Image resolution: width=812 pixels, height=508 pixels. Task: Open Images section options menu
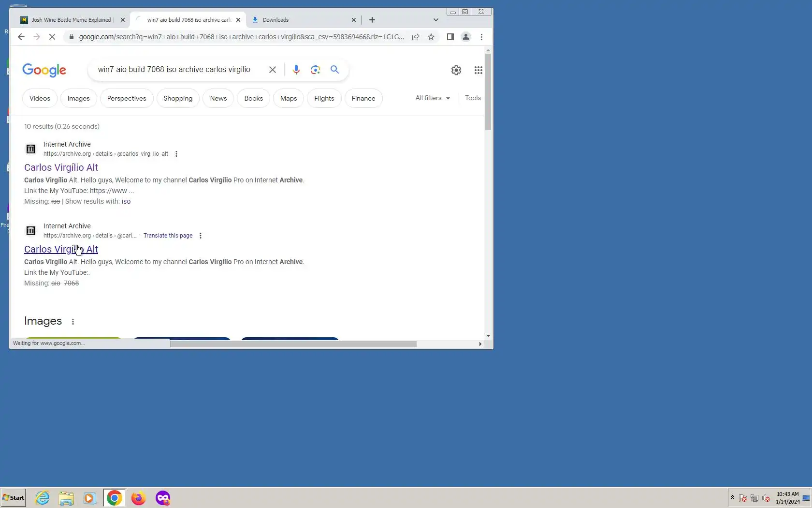[73, 322]
